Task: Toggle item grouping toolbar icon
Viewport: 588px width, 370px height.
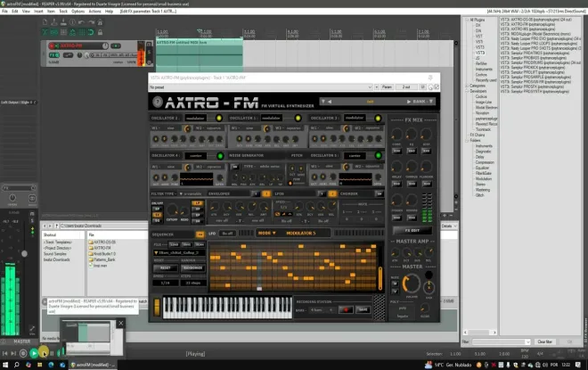Action: pyautogui.click(x=54, y=32)
